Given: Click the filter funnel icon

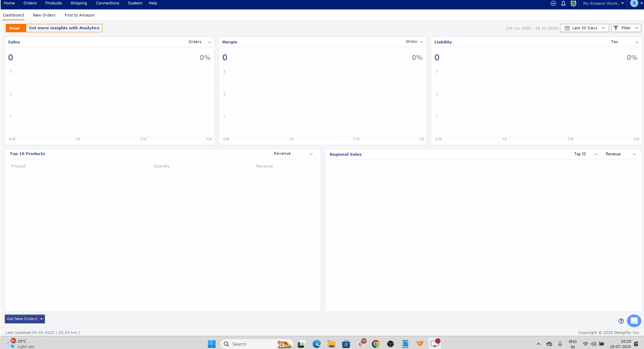Looking at the screenshot, I should [x=615, y=28].
